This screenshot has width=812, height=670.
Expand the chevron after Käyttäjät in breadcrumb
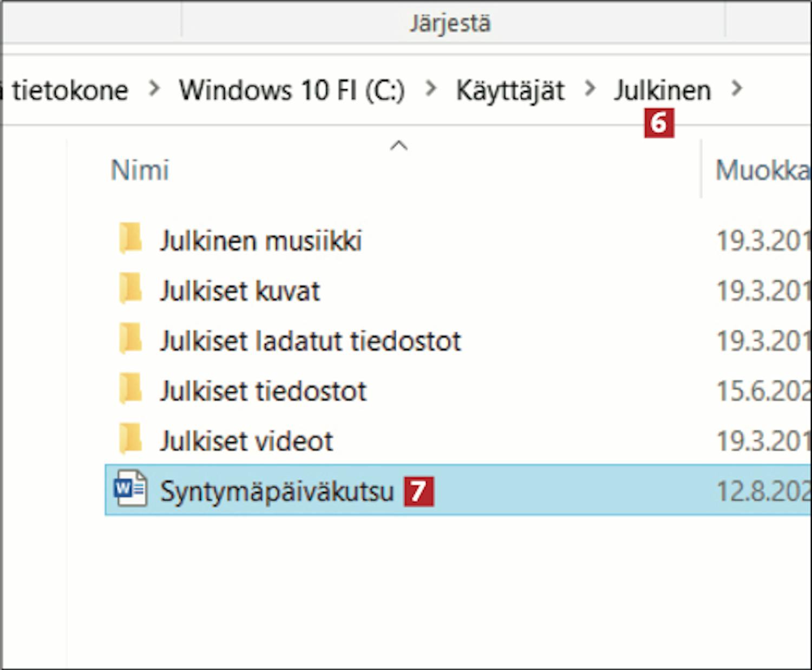point(590,89)
